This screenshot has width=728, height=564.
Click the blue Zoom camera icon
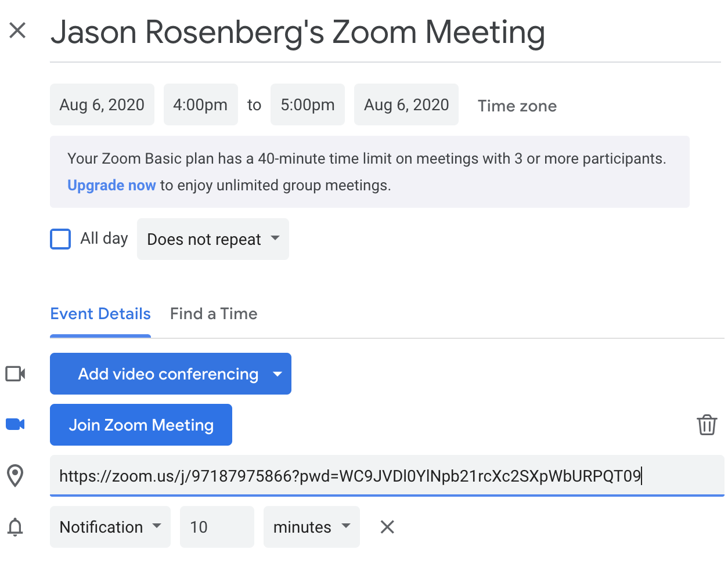click(15, 424)
